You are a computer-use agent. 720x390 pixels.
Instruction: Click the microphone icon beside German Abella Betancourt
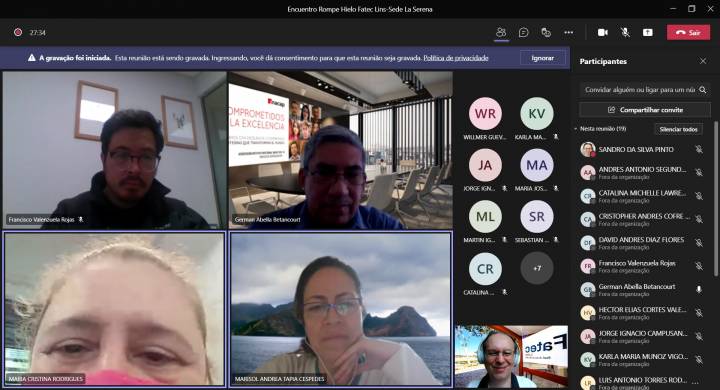coord(699,289)
